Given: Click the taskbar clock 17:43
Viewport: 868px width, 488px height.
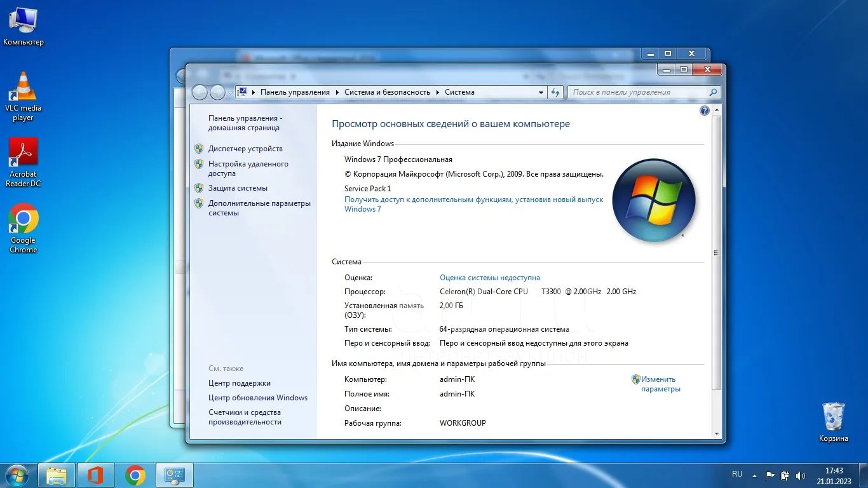Looking at the screenshot, I should pyautogui.click(x=834, y=471).
